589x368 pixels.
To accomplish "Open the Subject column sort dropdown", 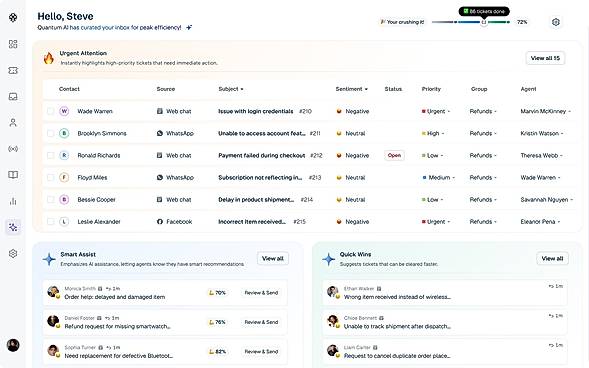I will pos(242,89).
